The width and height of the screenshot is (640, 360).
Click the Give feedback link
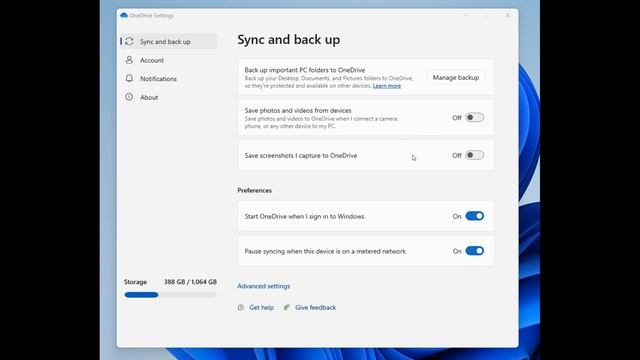pyautogui.click(x=316, y=307)
